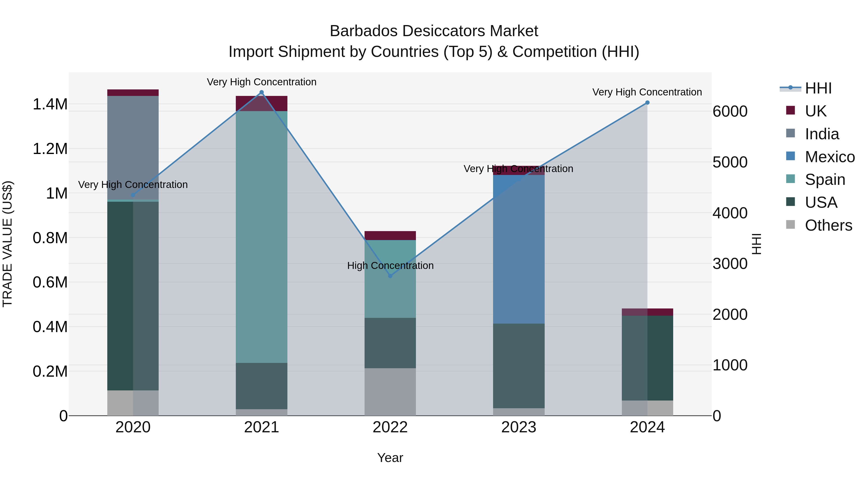Toggle the Others legend entry

819,225
